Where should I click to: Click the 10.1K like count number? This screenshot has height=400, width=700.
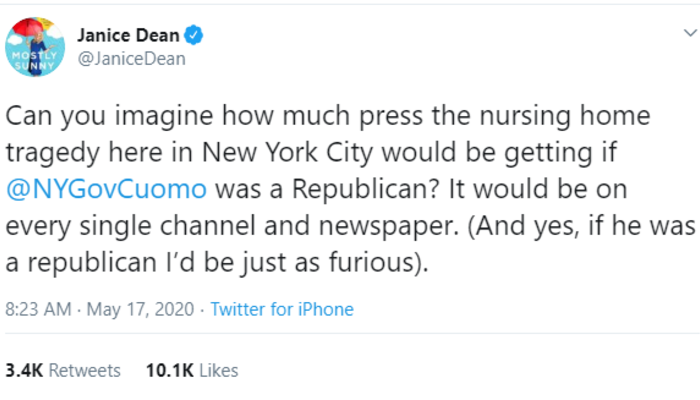tap(170, 370)
